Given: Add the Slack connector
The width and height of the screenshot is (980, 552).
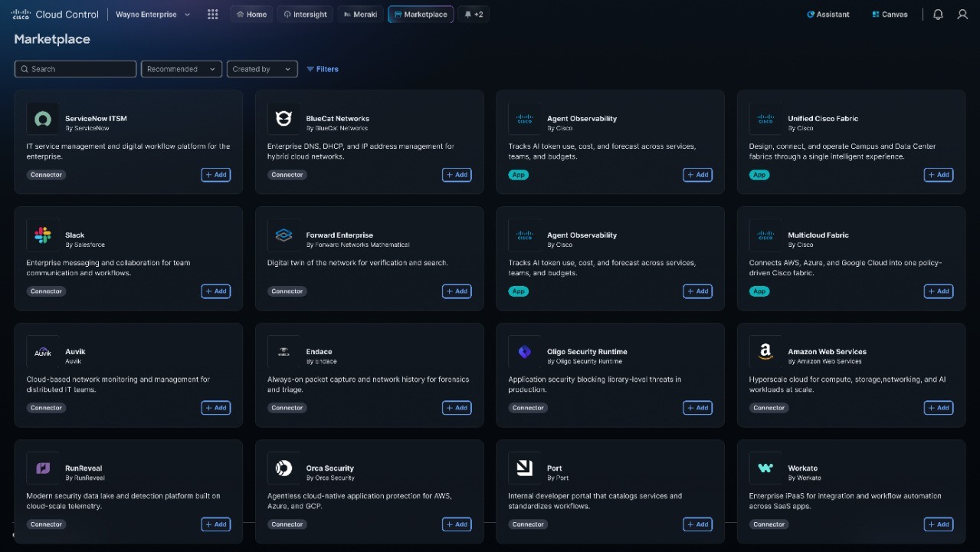Looking at the screenshot, I should (x=216, y=291).
